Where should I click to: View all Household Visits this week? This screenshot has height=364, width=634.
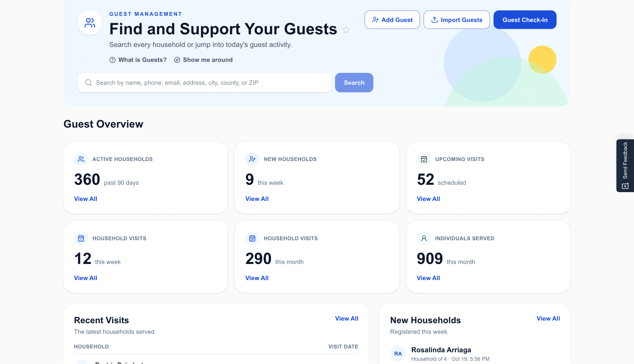[x=85, y=278]
